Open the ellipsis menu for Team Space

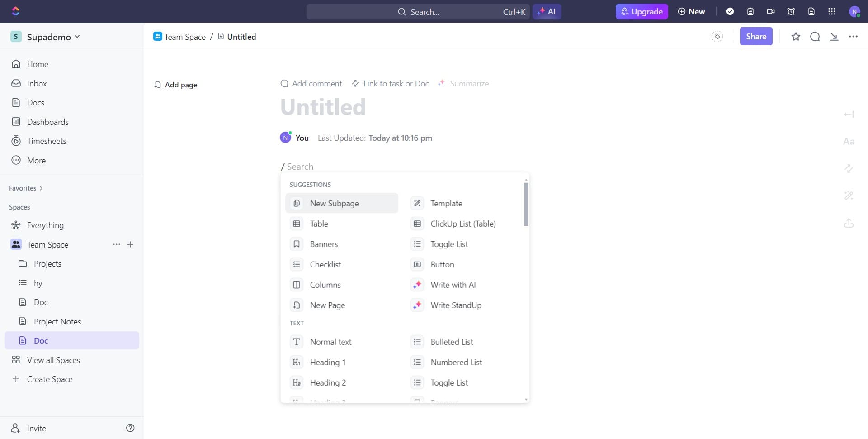(x=116, y=244)
